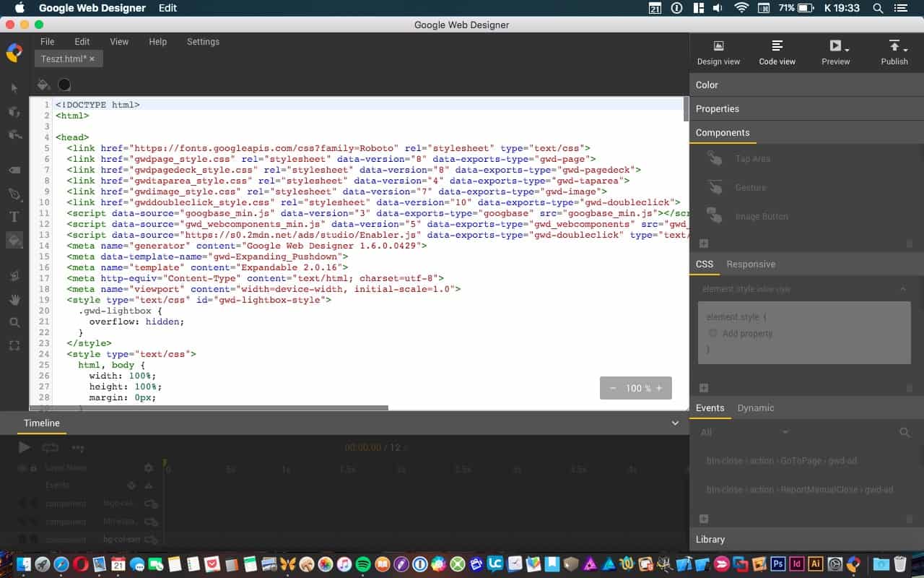Collapse the element.style rule chevron
This screenshot has width=924, height=578.
tap(902, 289)
